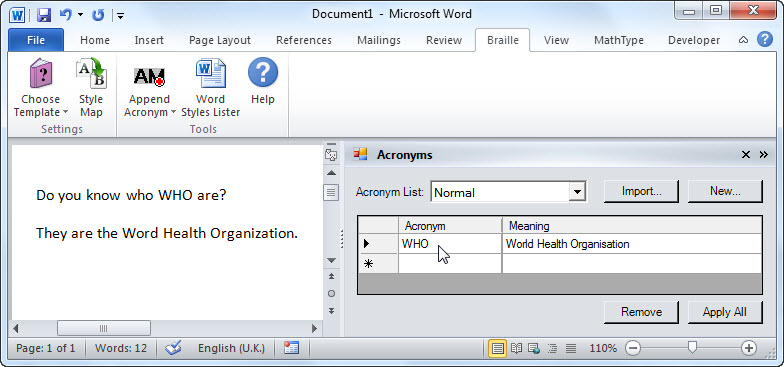
Task: Switch to the Insert tab
Action: pos(149,40)
